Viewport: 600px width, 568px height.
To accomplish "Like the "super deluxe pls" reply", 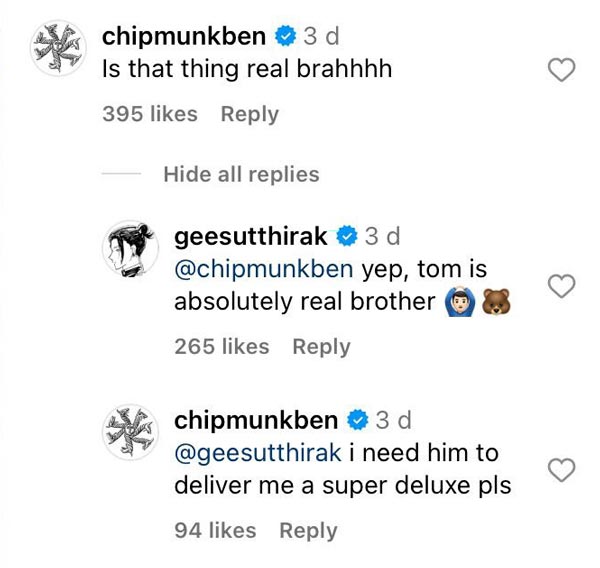I will pyautogui.click(x=563, y=469).
